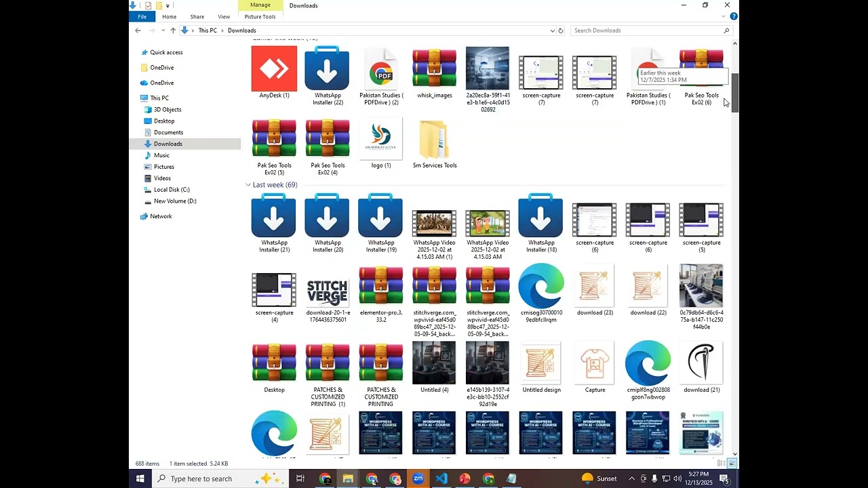
Task: Open Network in the navigation pane
Action: (161, 216)
